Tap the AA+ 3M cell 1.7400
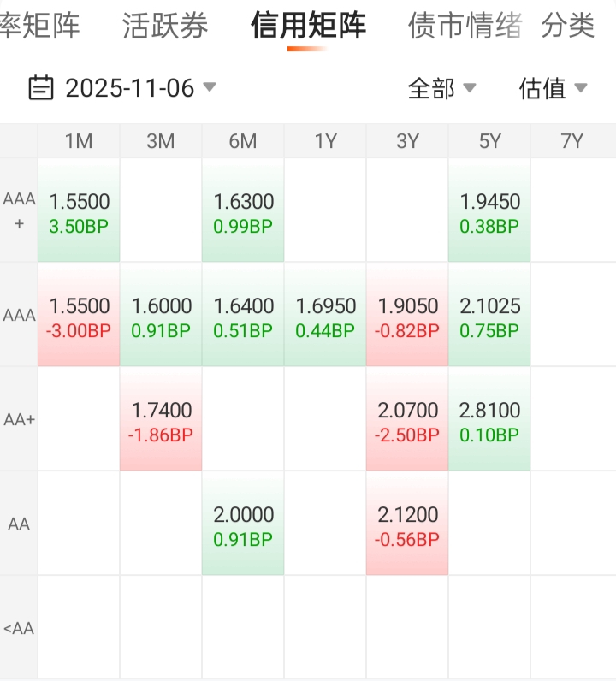 (161, 421)
